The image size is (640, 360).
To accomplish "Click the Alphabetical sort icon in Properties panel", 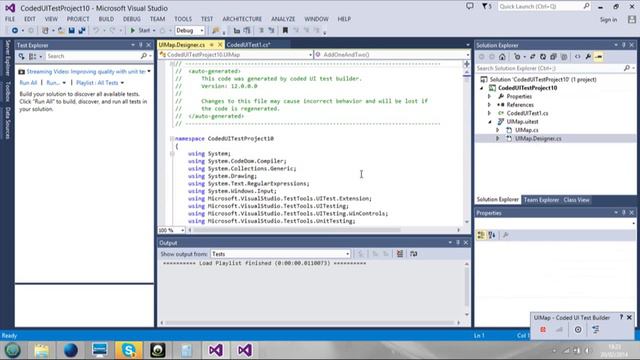I will click(x=492, y=235).
